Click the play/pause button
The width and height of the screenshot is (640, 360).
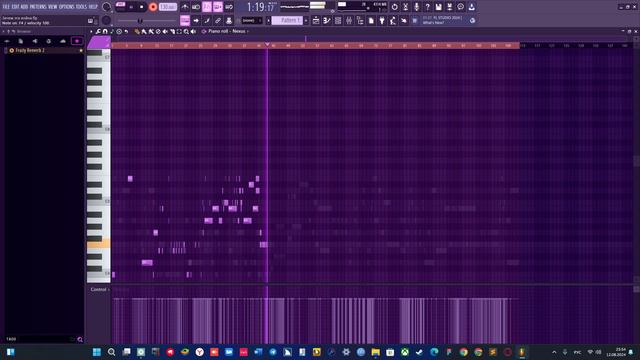[x=131, y=7]
